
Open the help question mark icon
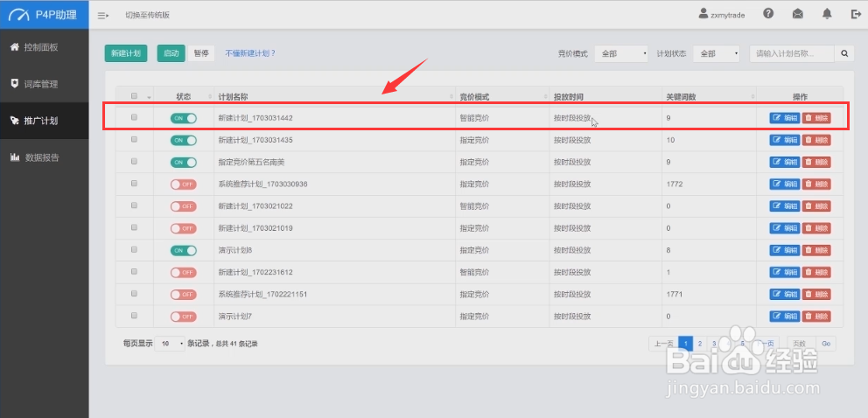click(x=767, y=14)
